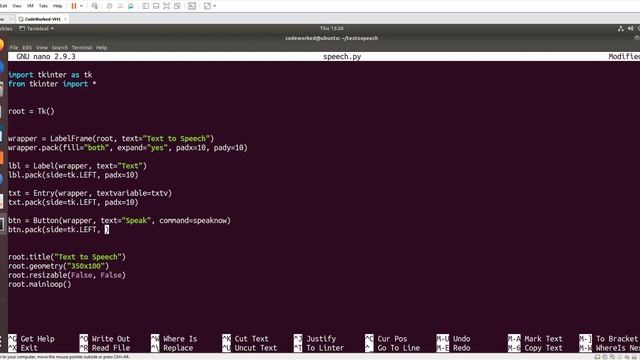Open the terminal Search menu
Screen dimensions: 640x360
[x=60, y=47]
